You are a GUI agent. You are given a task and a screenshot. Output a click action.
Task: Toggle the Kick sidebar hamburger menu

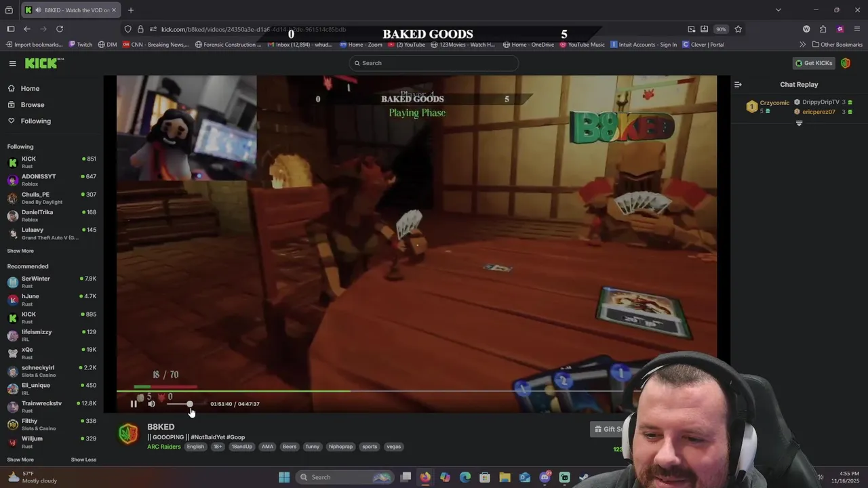tap(12, 63)
